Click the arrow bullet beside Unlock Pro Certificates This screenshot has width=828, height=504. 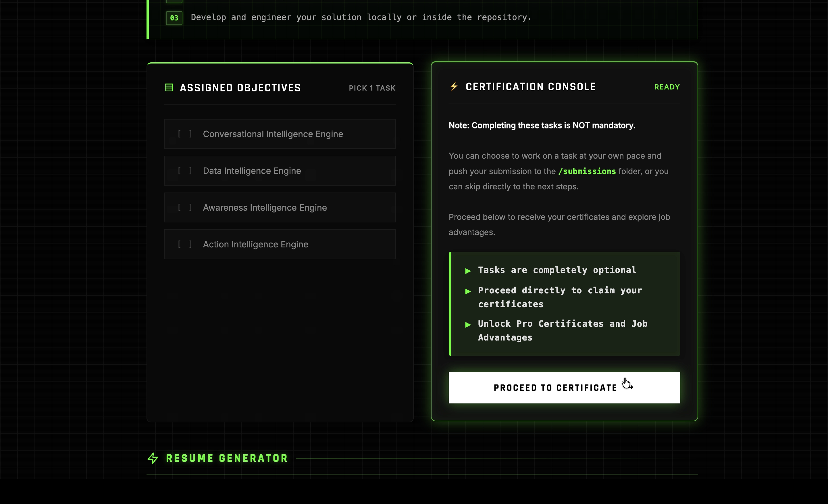coord(468,325)
